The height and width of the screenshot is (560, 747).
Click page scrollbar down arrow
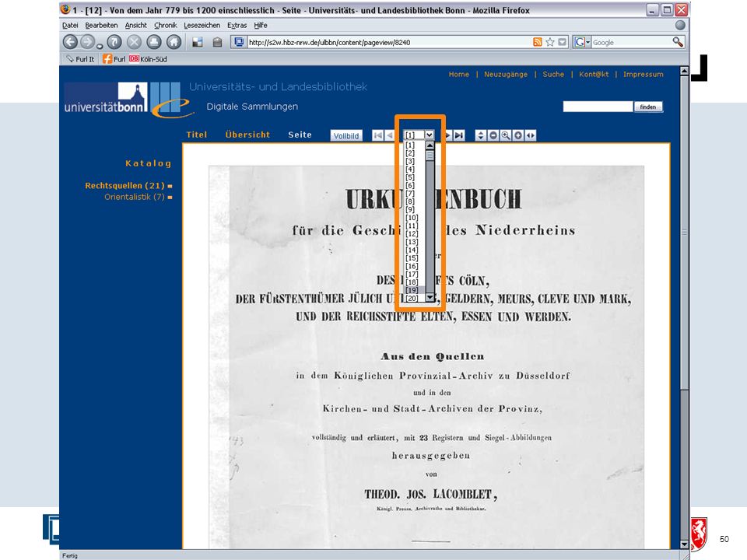pyautogui.click(x=684, y=544)
